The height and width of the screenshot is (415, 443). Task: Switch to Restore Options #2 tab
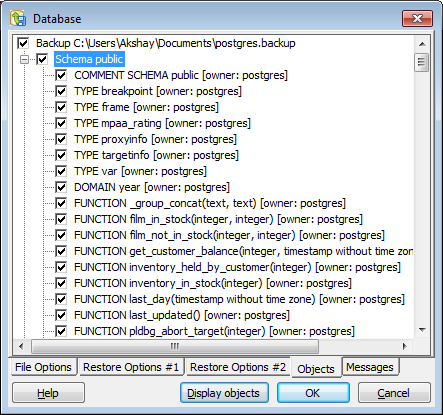[238, 367]
